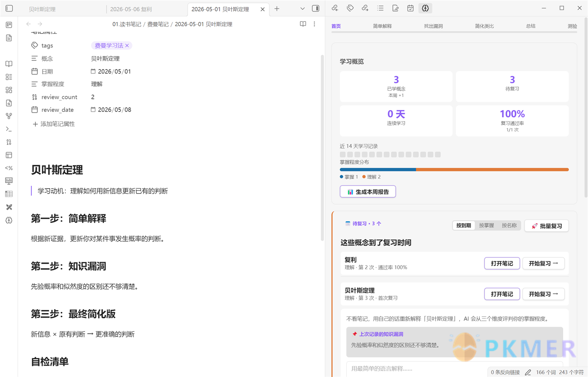Click the blue 掌握 mastery bar segment
Image resolution: width=588 pixels, height=377 pixels.
pos(378,170)
